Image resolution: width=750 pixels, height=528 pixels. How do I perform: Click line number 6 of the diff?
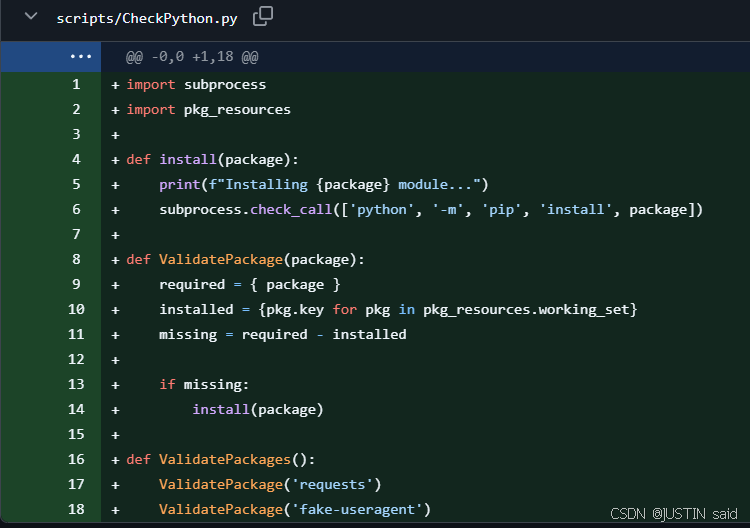(x=76, y=209)
